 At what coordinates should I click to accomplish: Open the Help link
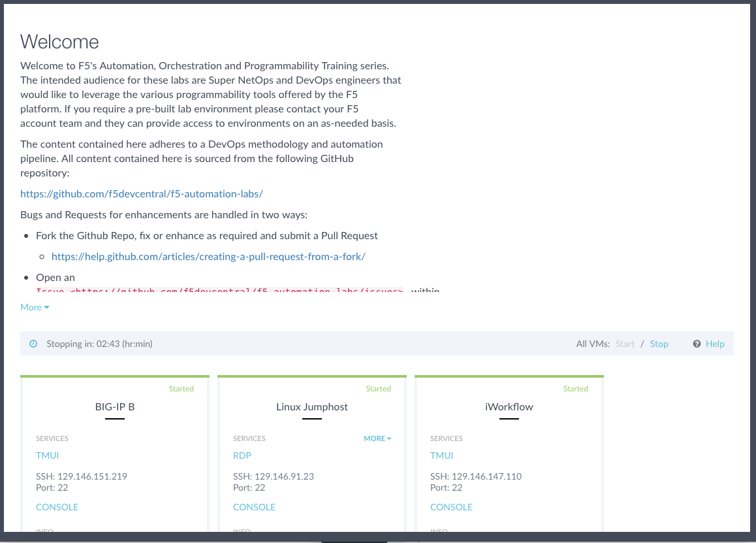pos(714,344)
